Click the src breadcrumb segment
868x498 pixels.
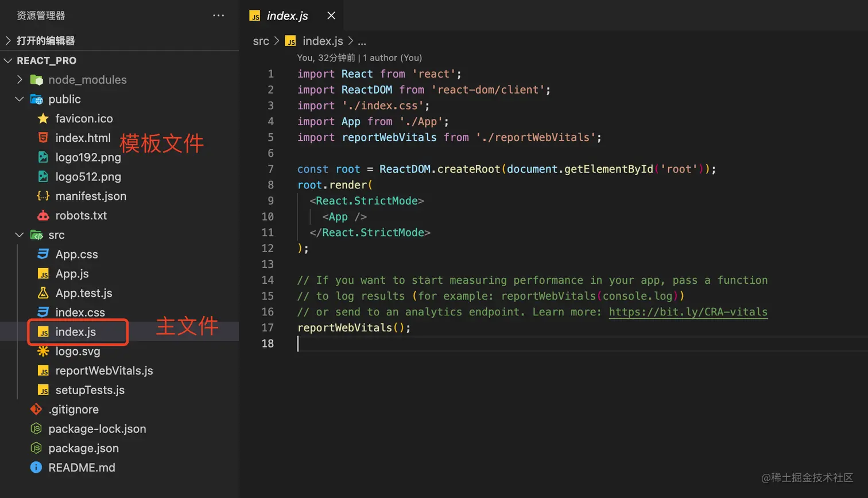pyautogui.click(x=261, y=41)
